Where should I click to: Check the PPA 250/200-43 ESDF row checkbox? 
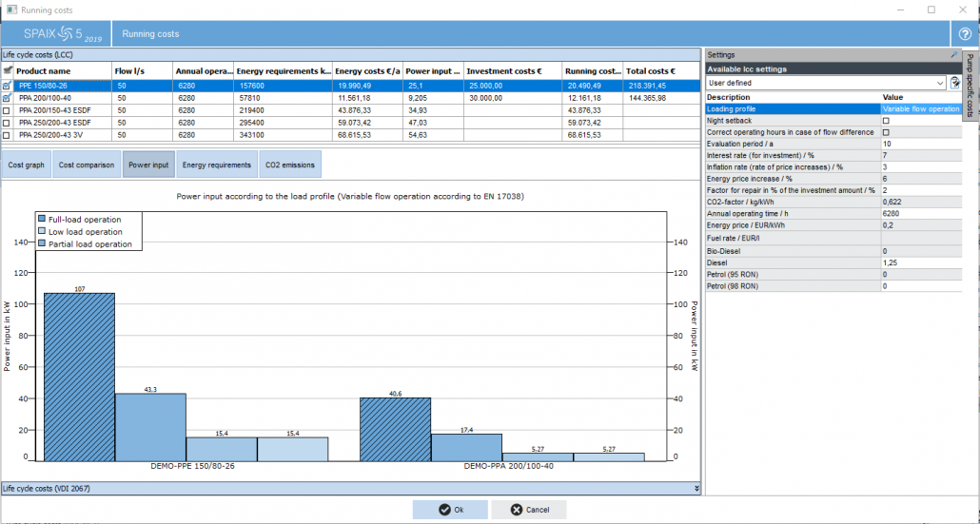7,123
